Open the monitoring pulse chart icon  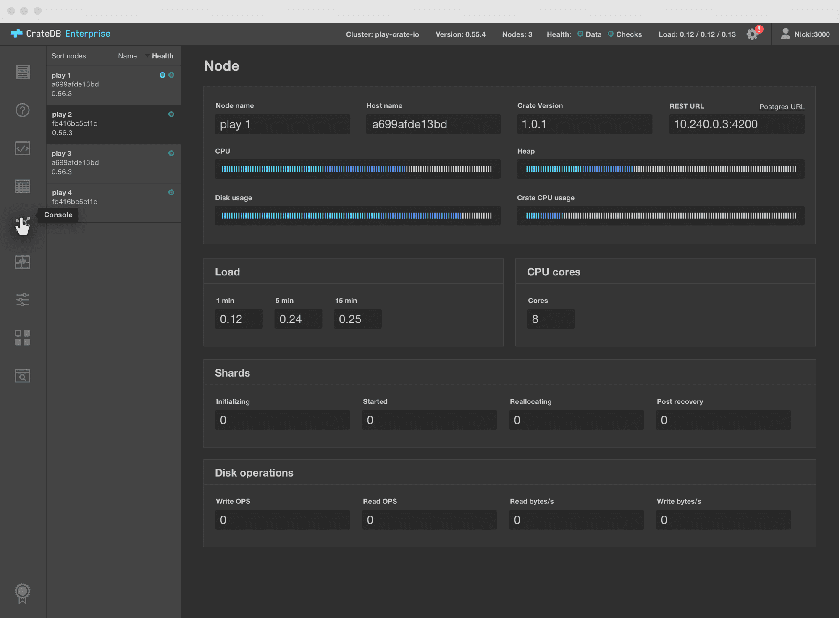[23, 262]
